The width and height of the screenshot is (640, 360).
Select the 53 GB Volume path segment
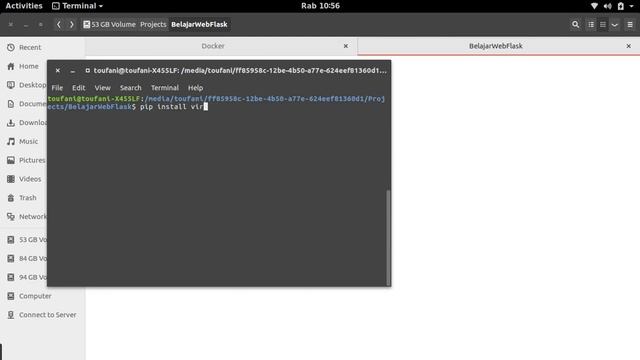point(109,24)
